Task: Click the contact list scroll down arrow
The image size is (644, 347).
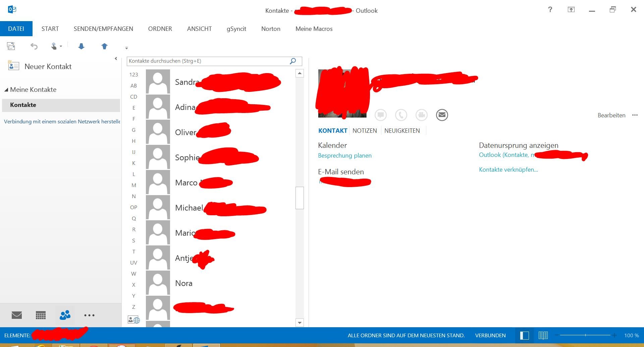Action: coord(300,323)
